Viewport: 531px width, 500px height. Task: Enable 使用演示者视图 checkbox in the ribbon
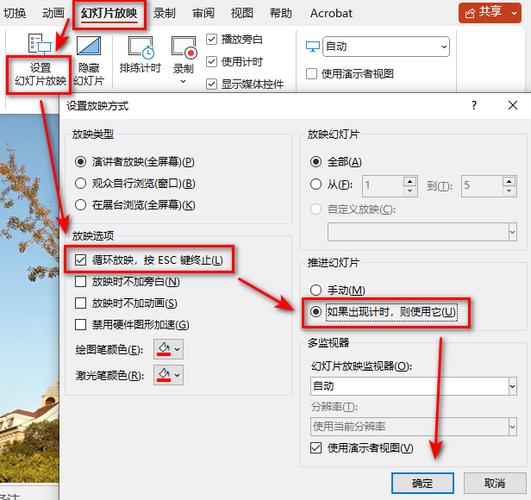pyautogui.click(x=312, y=74)
